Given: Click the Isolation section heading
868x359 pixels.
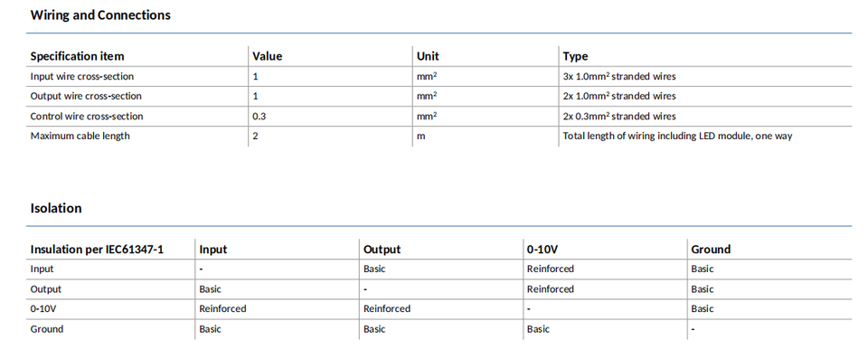Looking at the screenshot, I should coord(56,208).
